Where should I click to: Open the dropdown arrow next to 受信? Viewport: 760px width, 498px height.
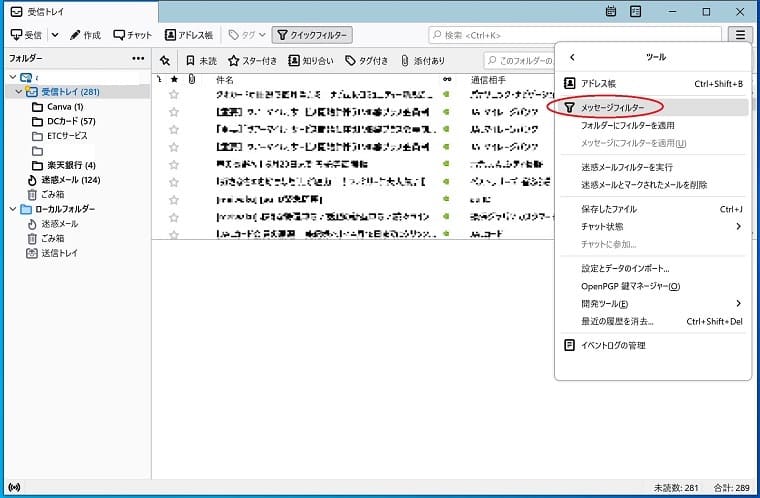point(55,35)
